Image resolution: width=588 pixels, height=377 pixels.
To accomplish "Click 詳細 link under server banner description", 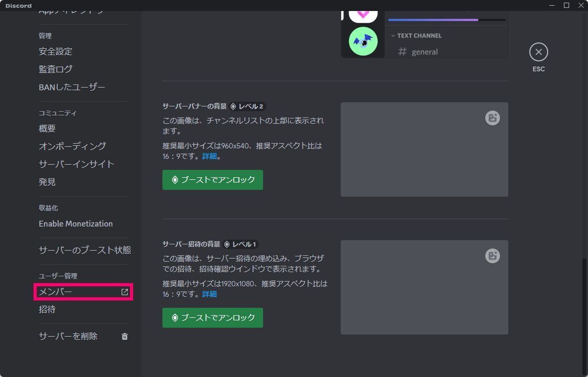I will tap(209, 156).
